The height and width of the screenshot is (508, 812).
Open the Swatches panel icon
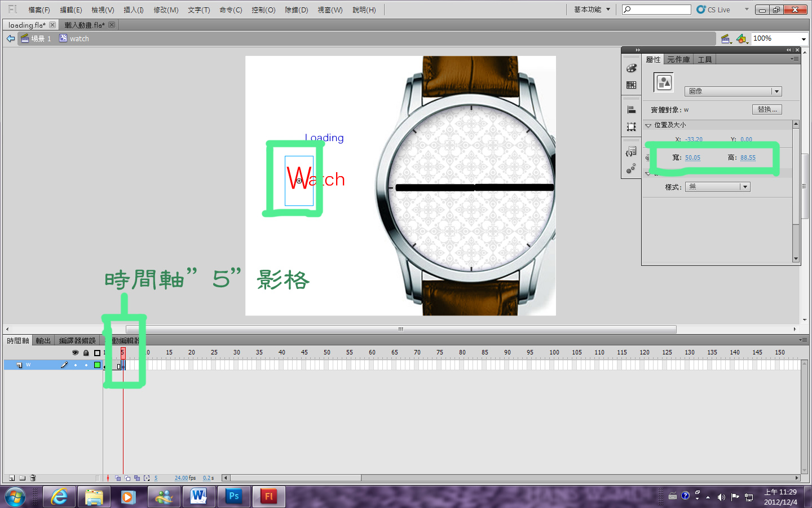[x=631, y=84]
